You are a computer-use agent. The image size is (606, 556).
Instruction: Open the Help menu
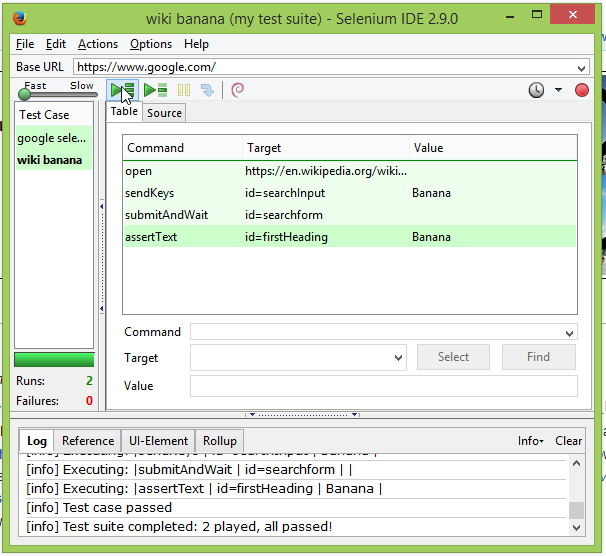[x=196, y=44]
